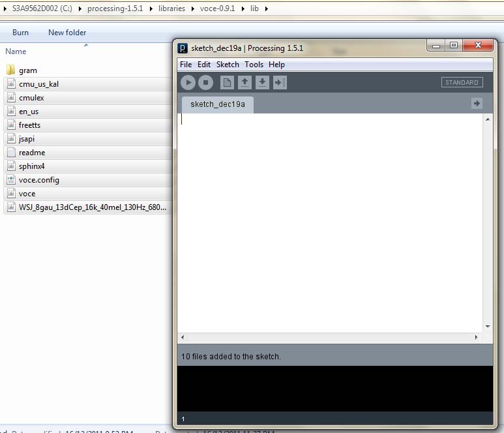Screen dimensions: 504x433
Task: Select the jsapi file icon
Action: (x=11, y=138)
